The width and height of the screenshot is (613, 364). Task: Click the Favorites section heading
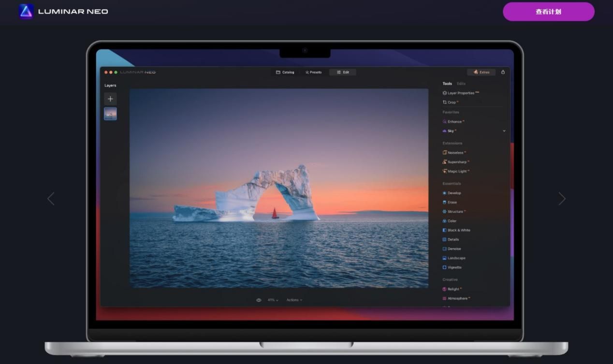pyautogui.click(x=451, y=112)
